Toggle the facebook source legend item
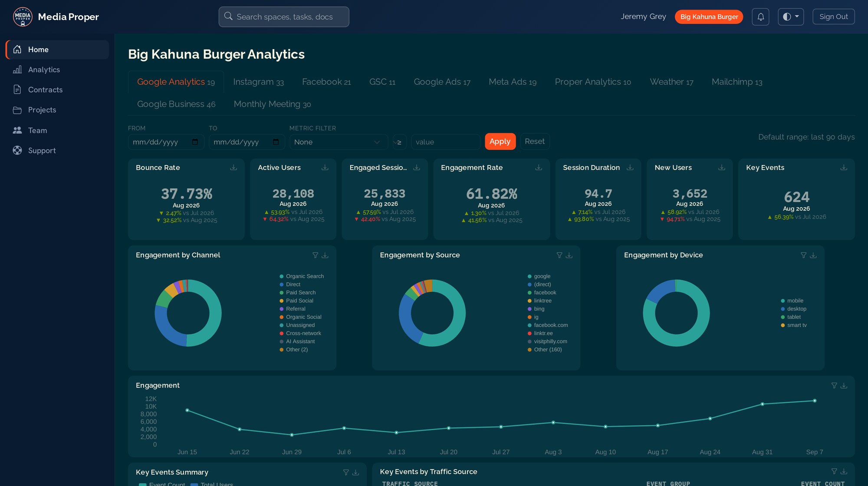This screenshot has width=868, height=486. (x=542, y=293)
